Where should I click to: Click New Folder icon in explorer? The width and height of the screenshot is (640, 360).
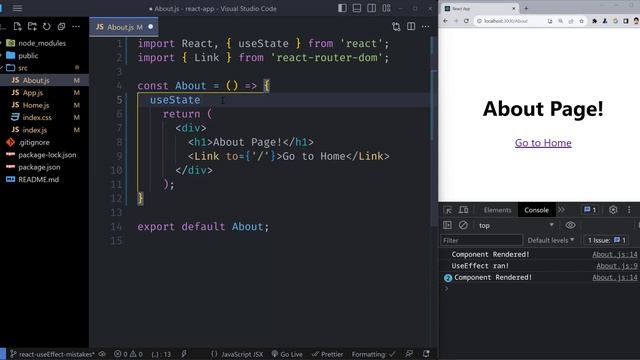click(x=32, y=27)
